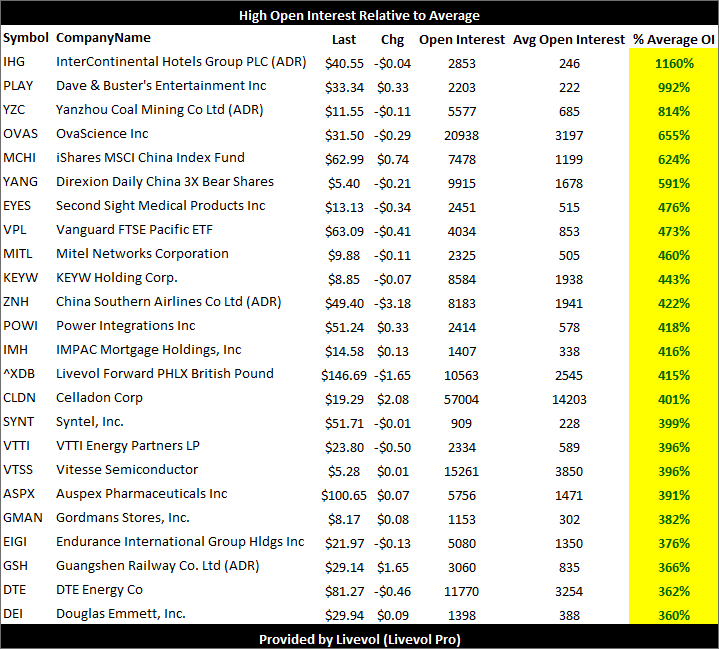Click Celladon Corp company name

click(x=100, y=398)
